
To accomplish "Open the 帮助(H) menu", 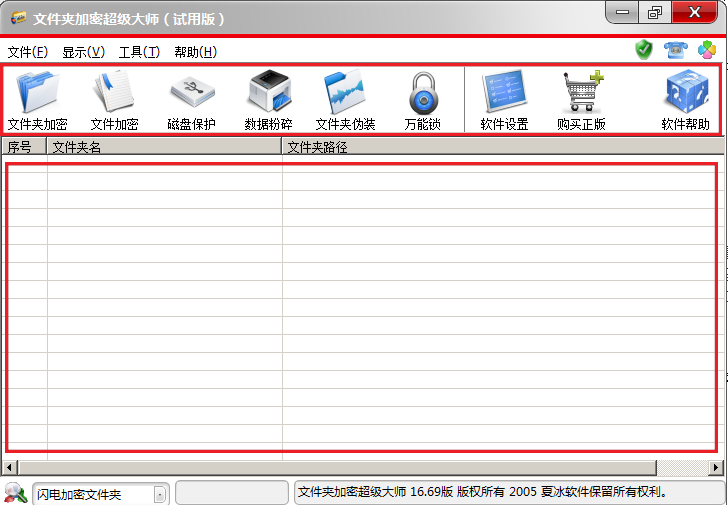I will click(195, 52).
